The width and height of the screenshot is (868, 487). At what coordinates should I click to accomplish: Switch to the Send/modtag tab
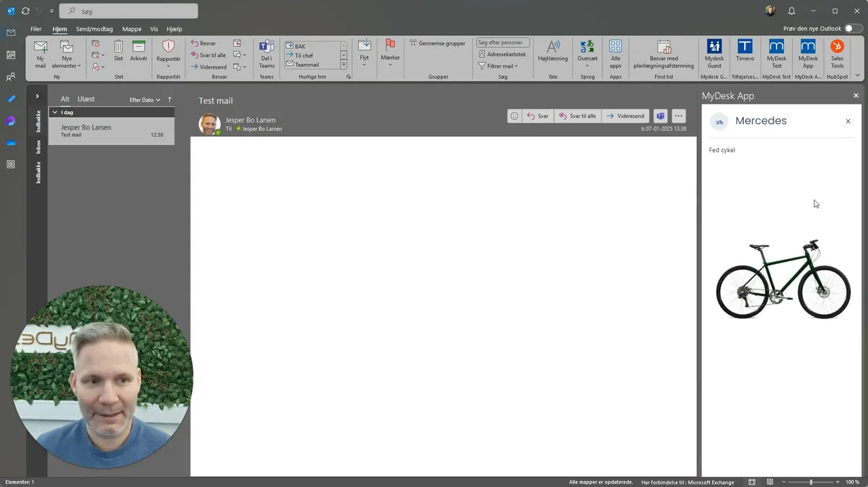(x=94, y=29)
